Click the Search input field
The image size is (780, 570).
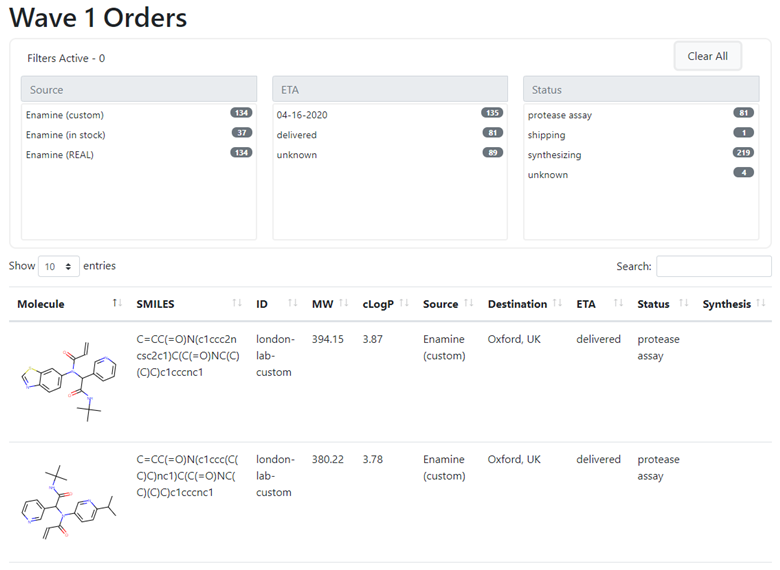(713, 267)
